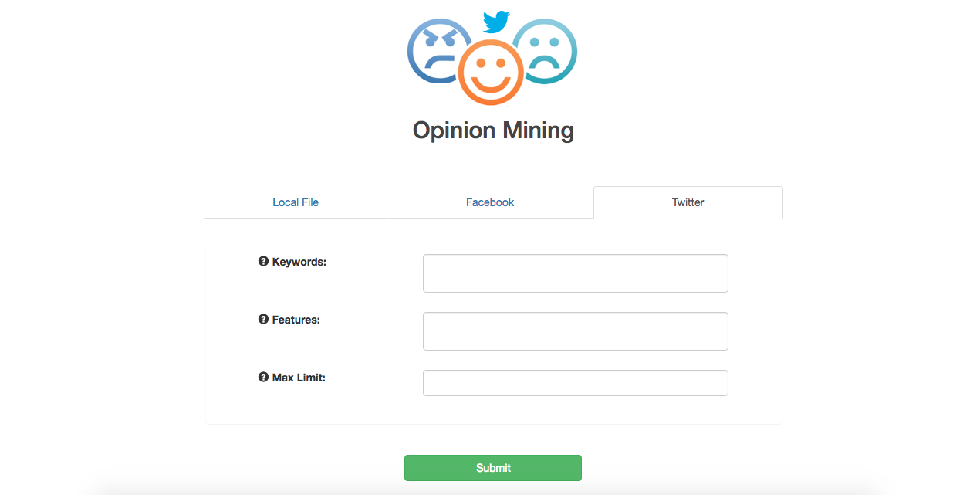The image size is (980, 495).
Task: Focus the Keywords text field
Action: click(x=575, y=273)
